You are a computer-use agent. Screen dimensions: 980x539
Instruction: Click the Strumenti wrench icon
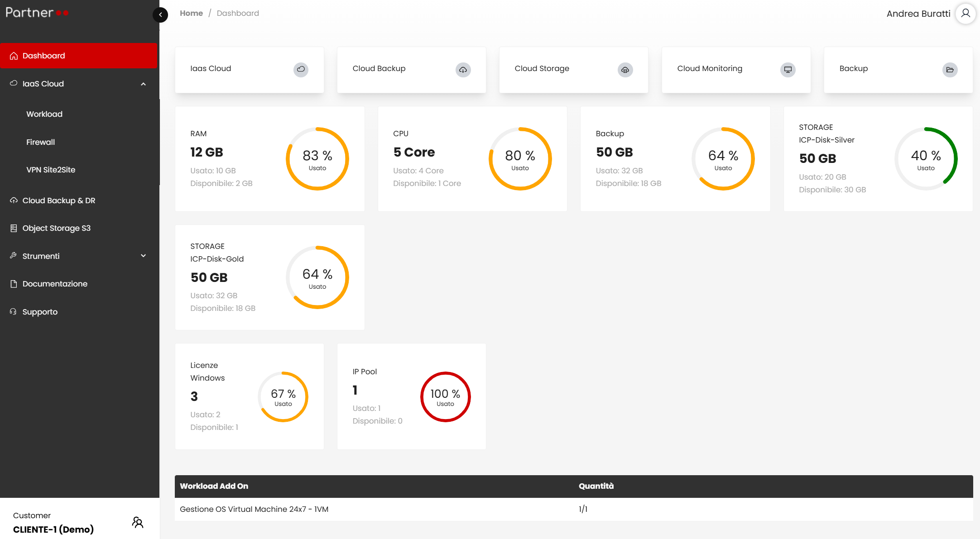[14, 256]
